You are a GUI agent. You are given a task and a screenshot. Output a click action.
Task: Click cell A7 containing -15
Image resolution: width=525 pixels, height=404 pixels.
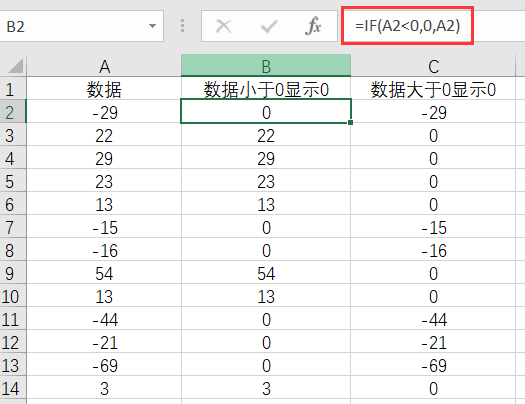(104, 227)
